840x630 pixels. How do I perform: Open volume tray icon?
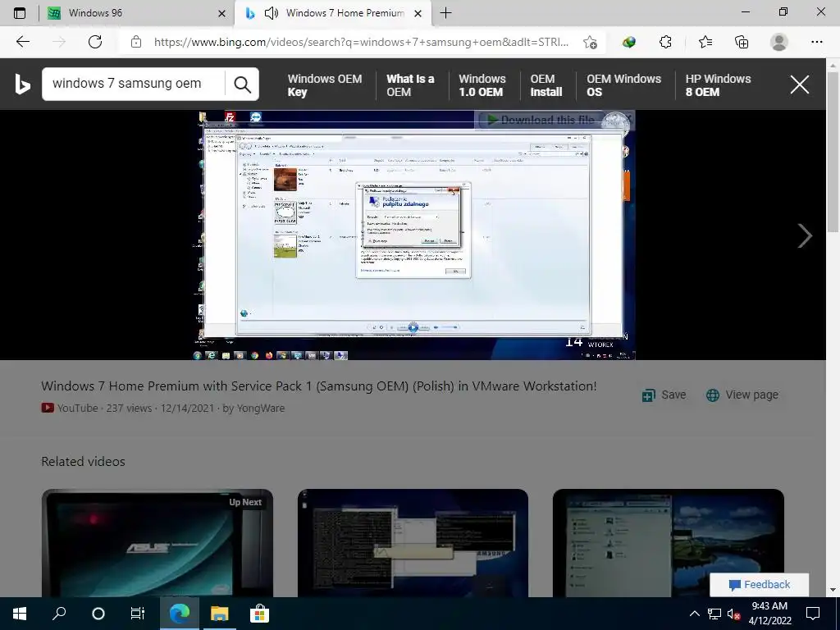[733, 614]
